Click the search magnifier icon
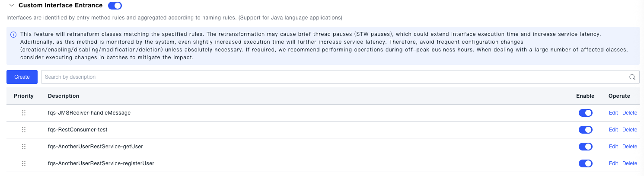 [632, 77]
